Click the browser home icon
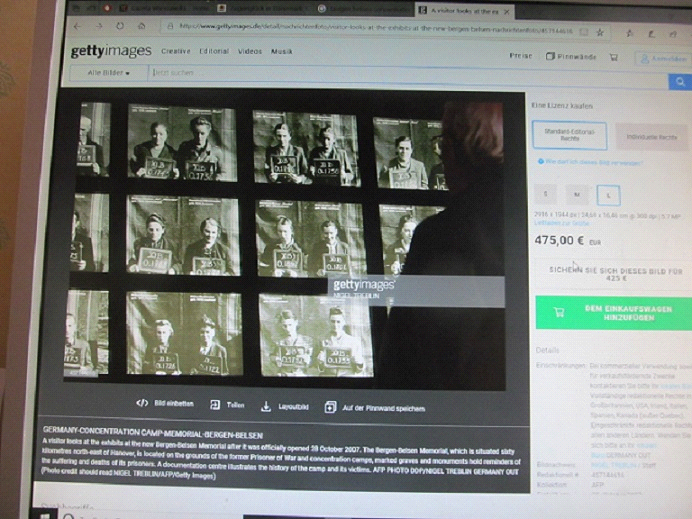The height and width of the screenshot is (519, 692). [x=141, y=26]
